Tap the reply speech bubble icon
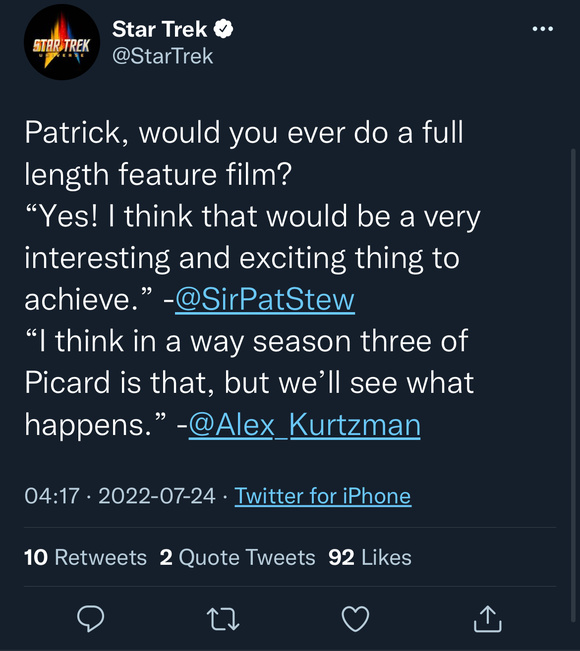Viewport: 580px width, 651px height. point(91,619)
